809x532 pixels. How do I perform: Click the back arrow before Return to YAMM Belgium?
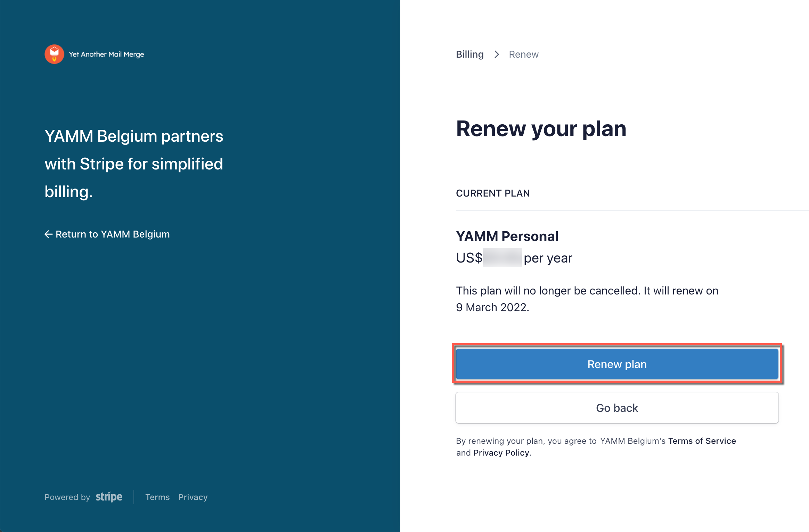(49, 234)
